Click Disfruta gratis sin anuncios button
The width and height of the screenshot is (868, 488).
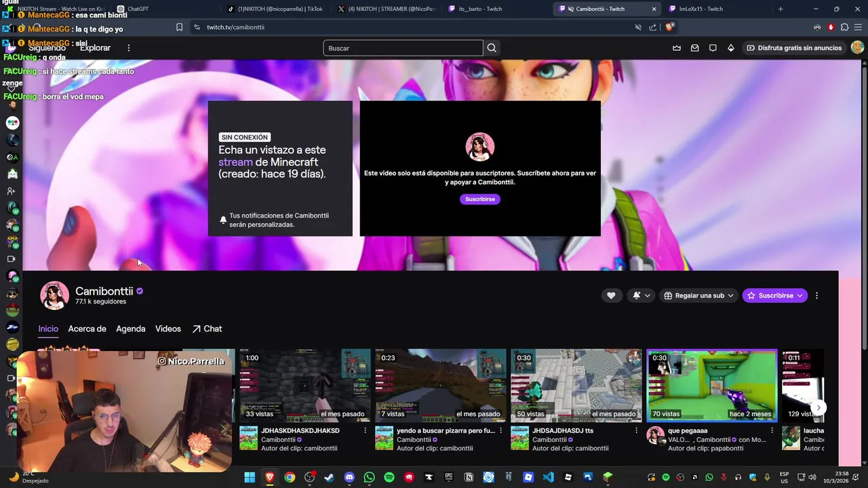(793, 48)
